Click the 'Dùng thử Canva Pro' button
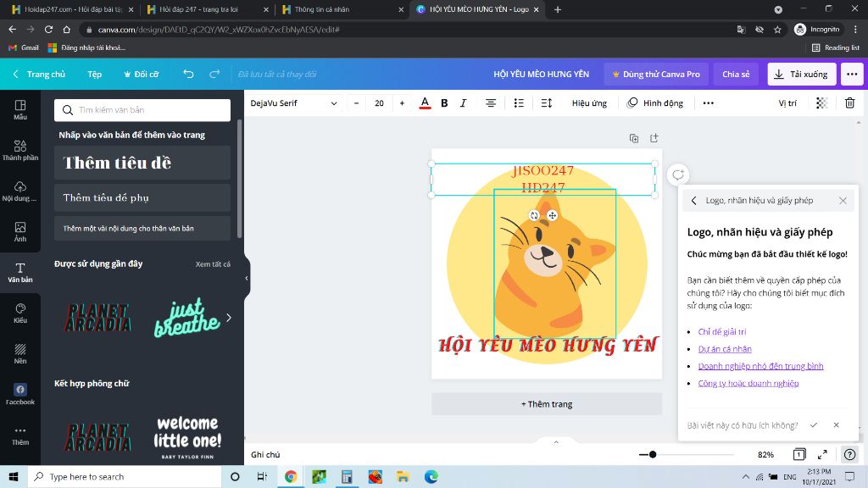The width and height of the screenshot is (868, 488). point(655,75)
